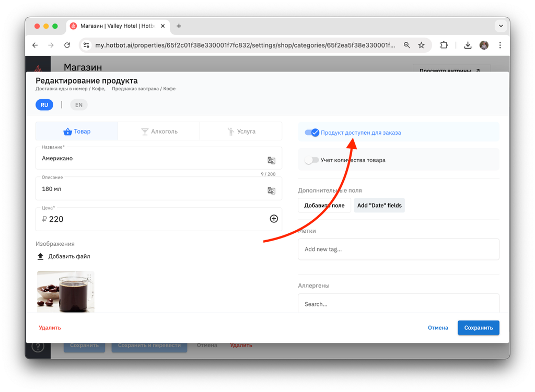Click the Hotbot flame logo in sidebar
Screen dimensions: 535x392
pyautogui.click(x=38, y=67)
